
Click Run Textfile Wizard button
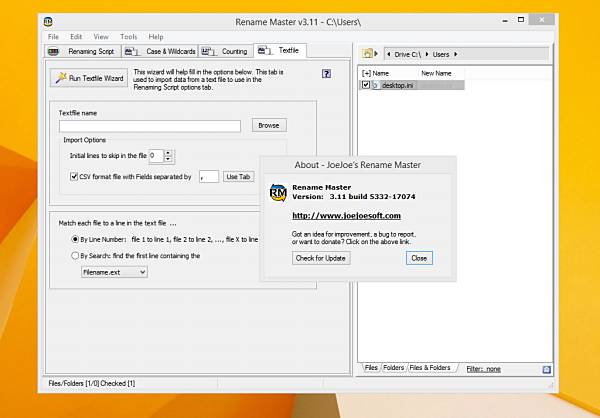89,78
